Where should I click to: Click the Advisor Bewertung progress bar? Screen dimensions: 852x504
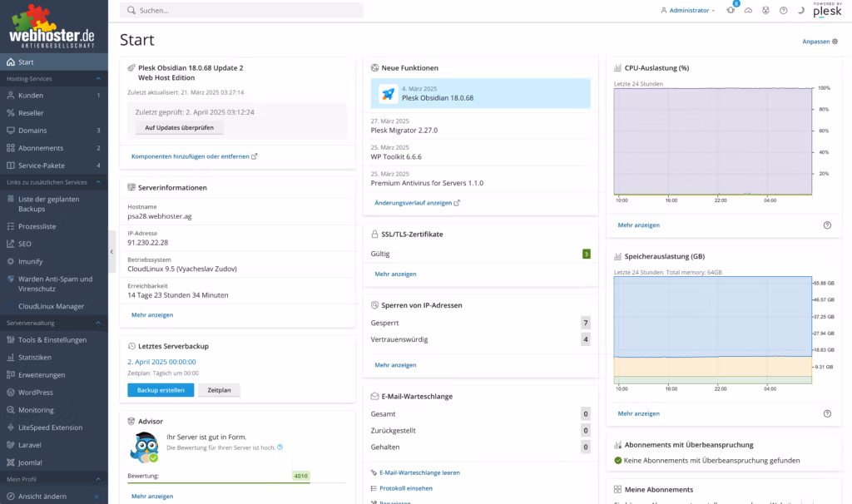(236, 482)
